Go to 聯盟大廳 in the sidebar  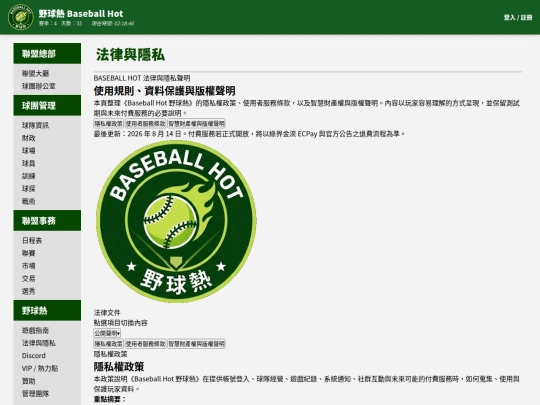(x=35, y=73)
